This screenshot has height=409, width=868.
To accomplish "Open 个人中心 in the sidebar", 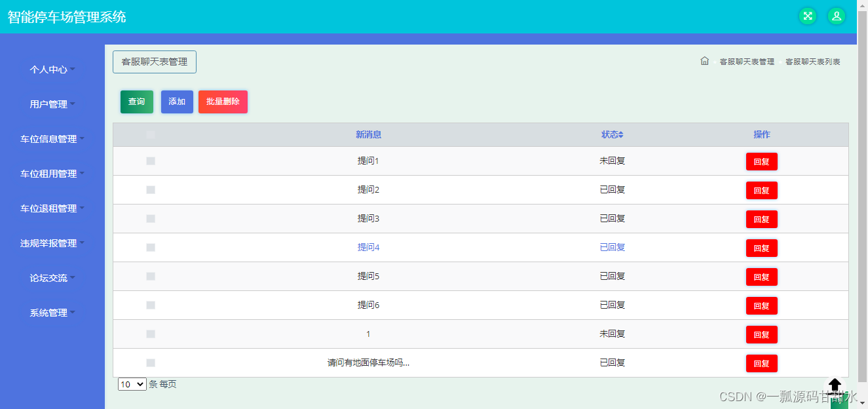I will pyautogui.click(x=49, y=69).
